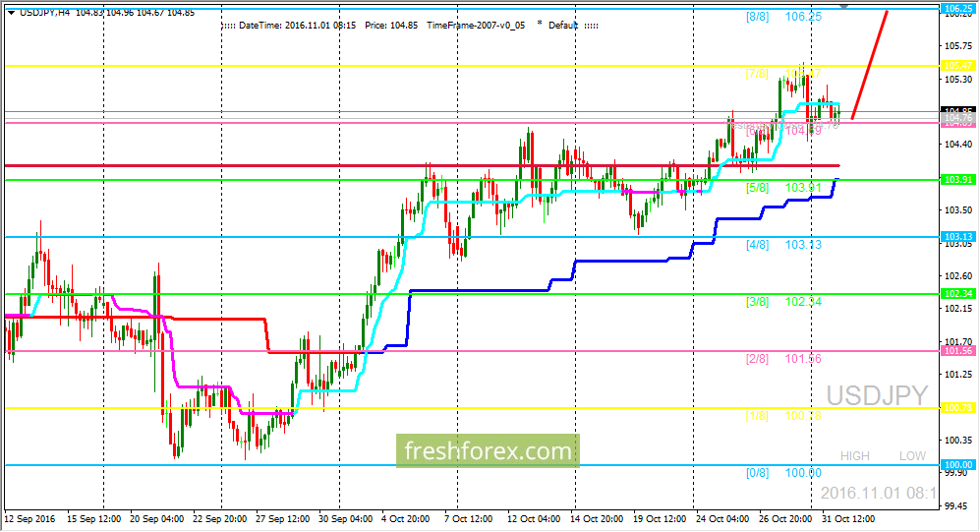The height and width of the screenshot is (532, 980).
Task: Click the 105.30 price scale value
Action: 958,79
